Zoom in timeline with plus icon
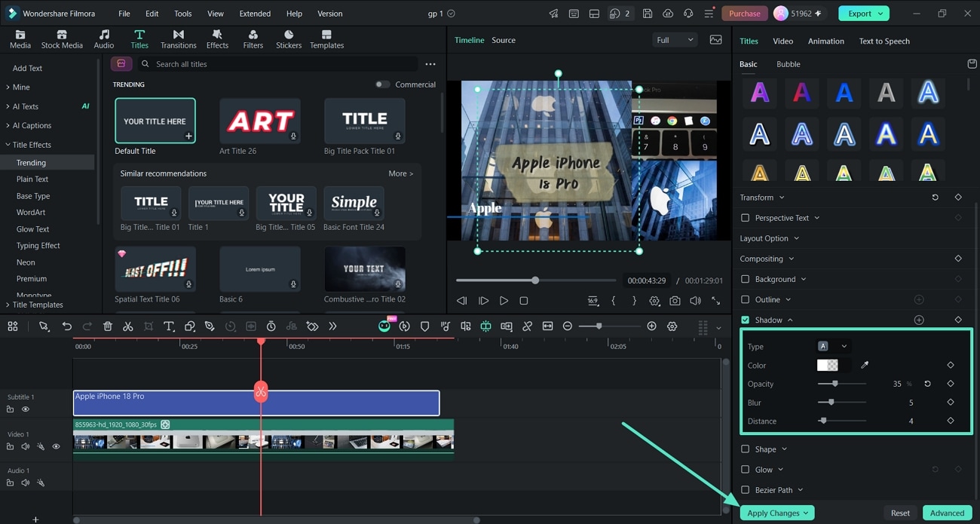The image size is (980, 524). click(x=651, y=326)
